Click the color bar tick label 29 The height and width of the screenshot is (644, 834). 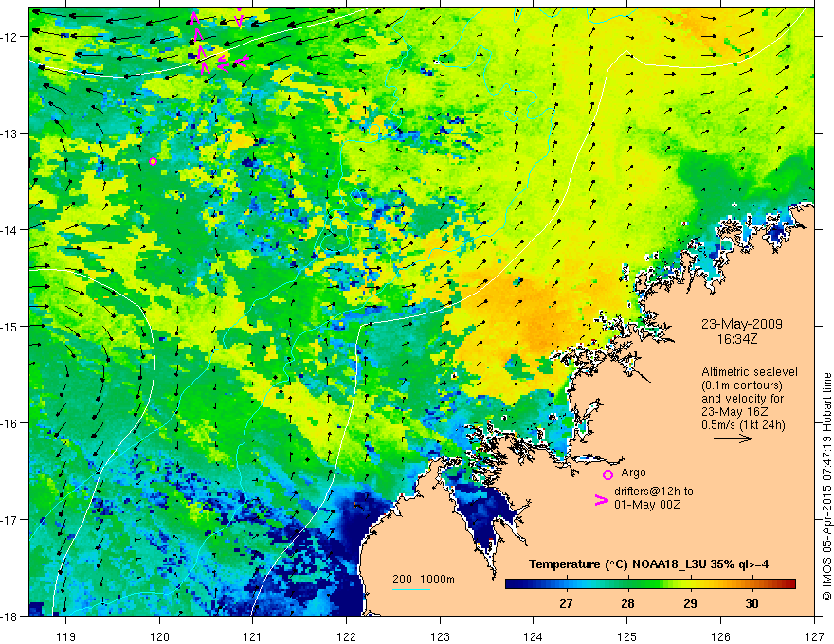(690, 604)
